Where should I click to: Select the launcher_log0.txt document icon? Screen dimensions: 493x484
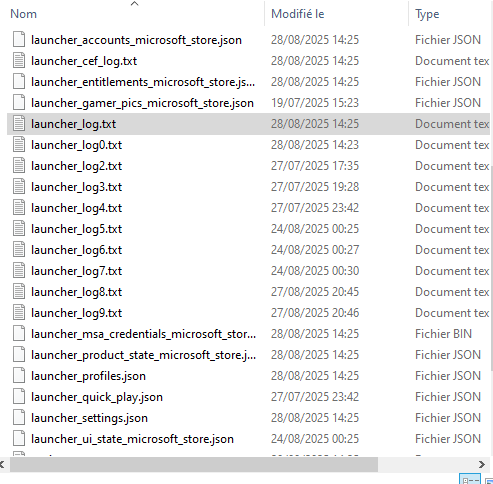click(19, 145)
